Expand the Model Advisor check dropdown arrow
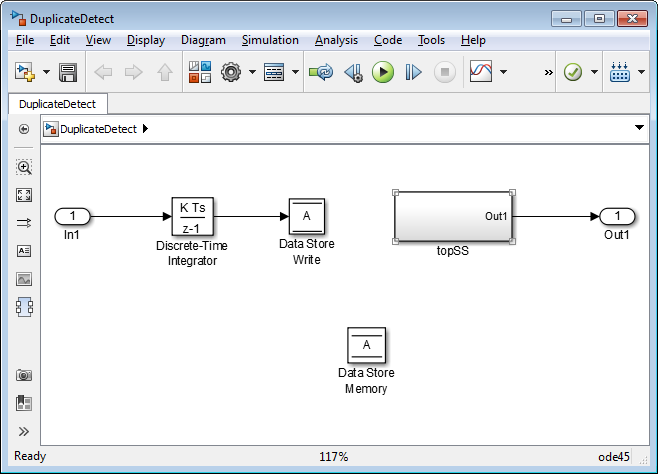The width and height of the screenshot is (658, 474). (x=595, y=72)
